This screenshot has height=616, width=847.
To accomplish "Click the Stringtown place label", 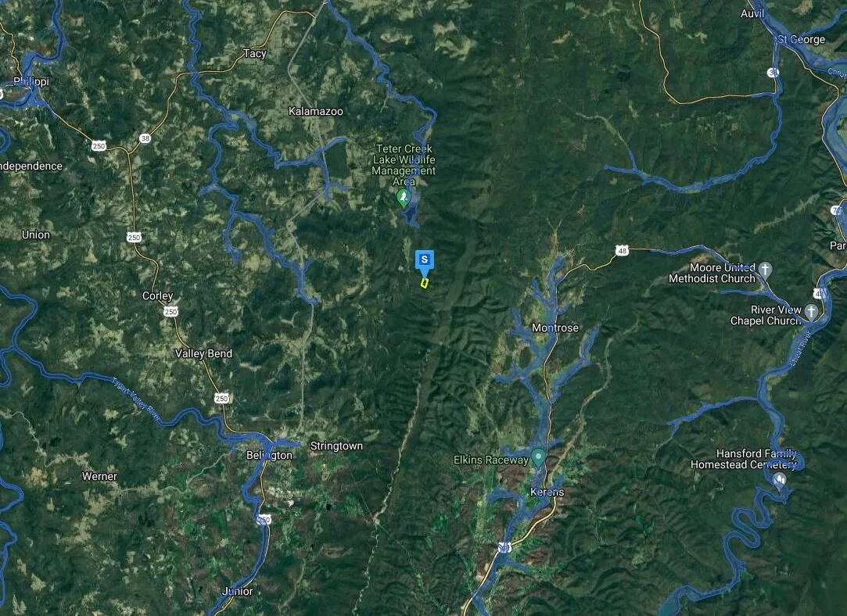I will tap(336, 446).
